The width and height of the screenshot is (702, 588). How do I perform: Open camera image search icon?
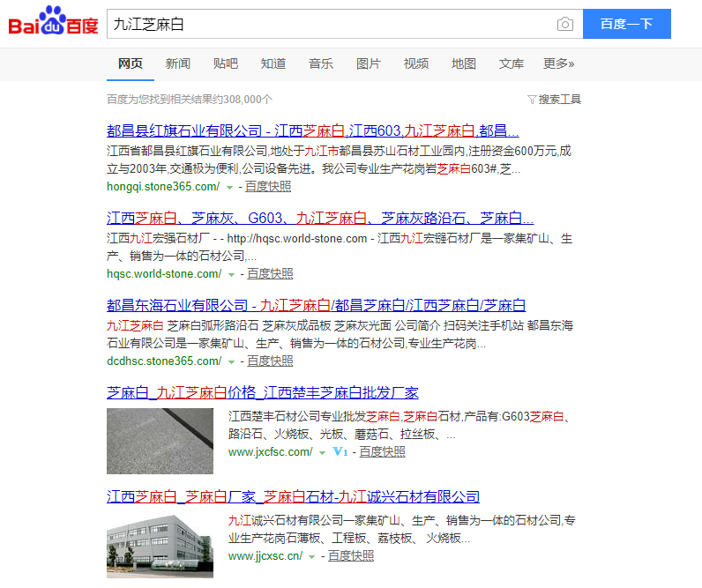pyautogui.click(x=564, y=24)
